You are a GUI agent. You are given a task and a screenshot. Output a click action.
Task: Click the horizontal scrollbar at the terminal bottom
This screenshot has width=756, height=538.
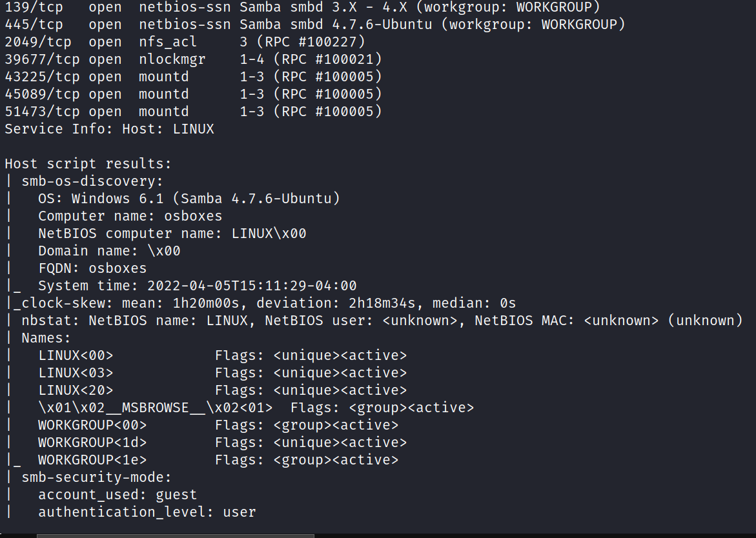(x=175, y=535)
